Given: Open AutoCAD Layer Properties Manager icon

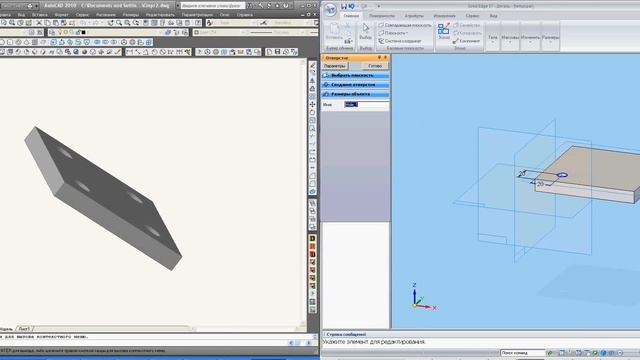Looking at the screenshot, I should 52,32.
